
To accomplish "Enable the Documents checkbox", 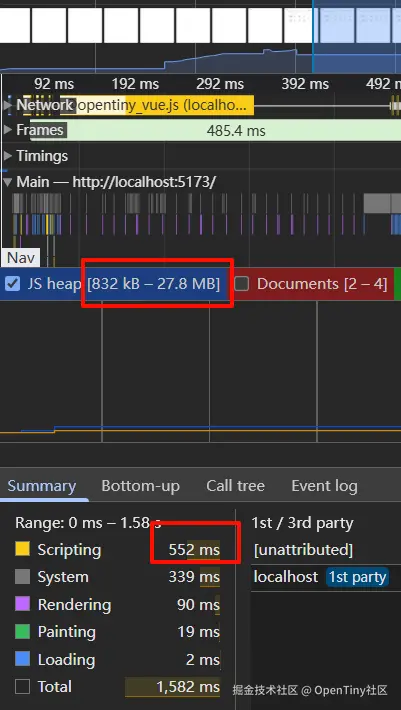I will pyautogui.click(x=242, y=284).
